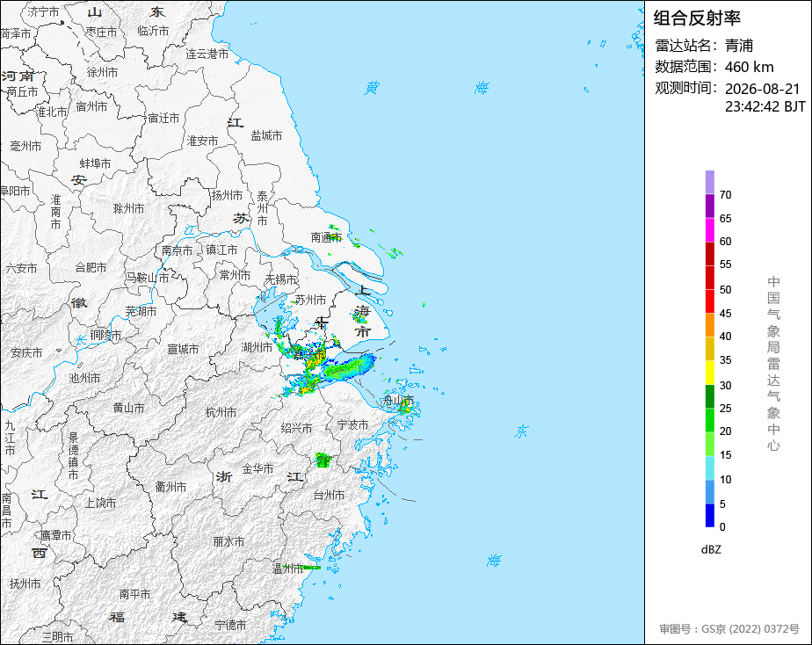
Task: Click the 鹰潭市 map label
Action: tap(56, 535)
